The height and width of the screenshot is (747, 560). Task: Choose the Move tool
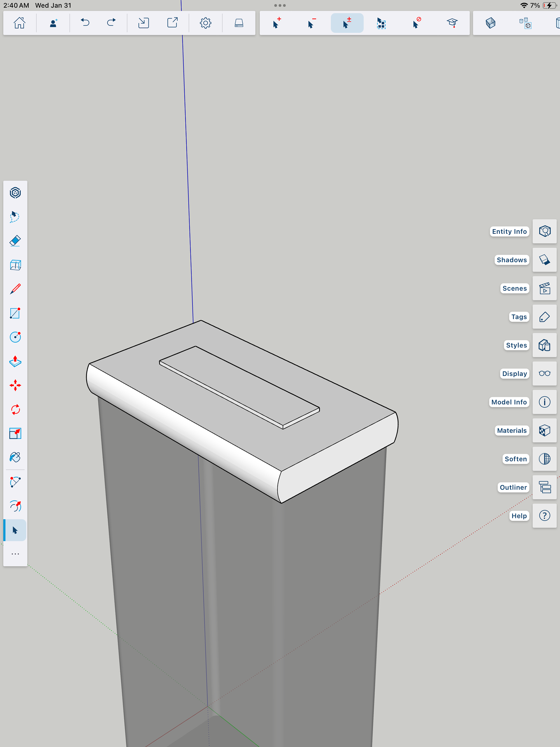click(15, 385)
